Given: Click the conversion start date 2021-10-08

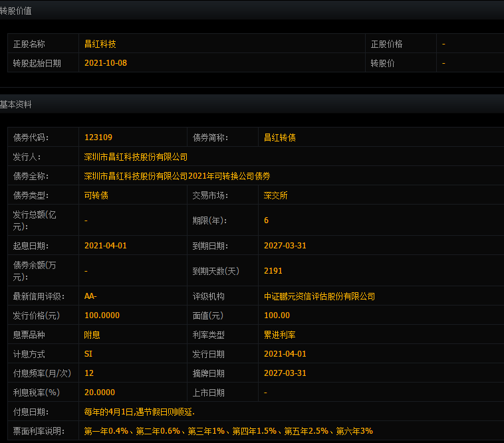Looking at the screenshot, I should 106,63.
